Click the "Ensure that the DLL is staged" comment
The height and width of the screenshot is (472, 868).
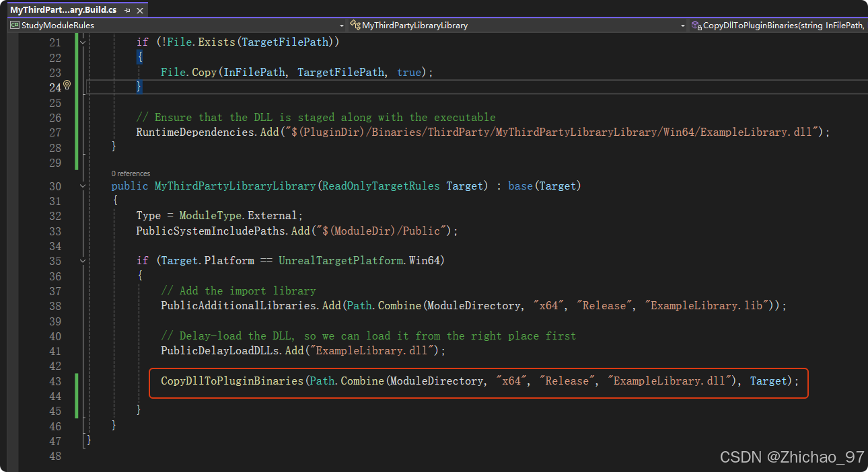[316, 118]
